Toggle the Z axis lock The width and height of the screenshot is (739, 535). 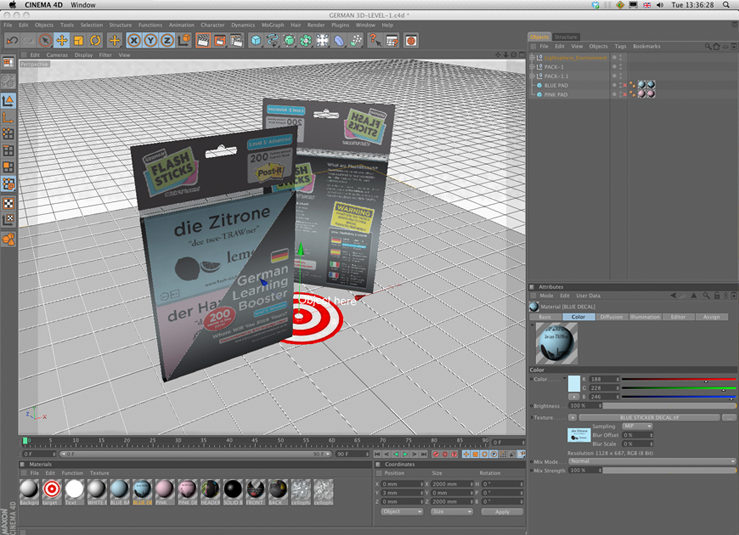(x=167, y=41)
